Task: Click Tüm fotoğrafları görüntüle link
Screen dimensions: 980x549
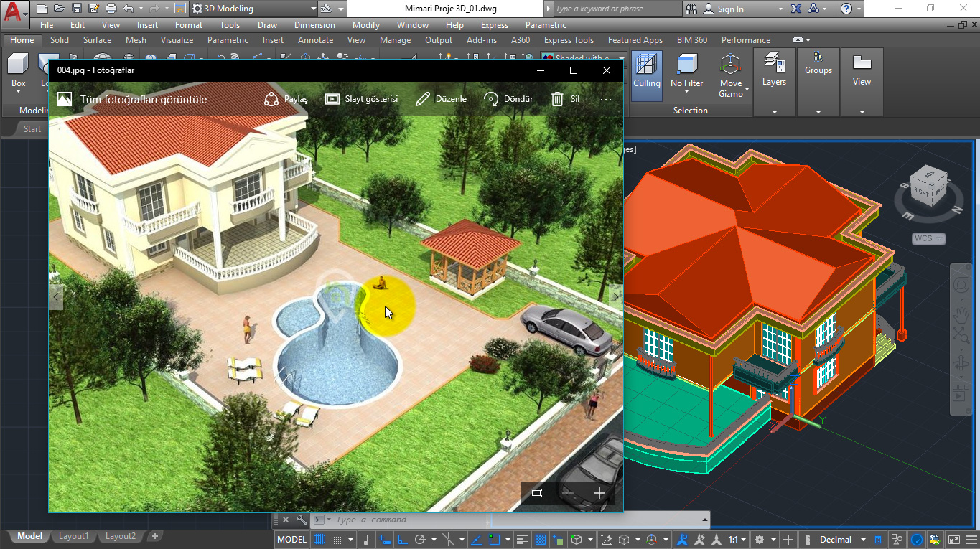Action: tap(143, 99)
